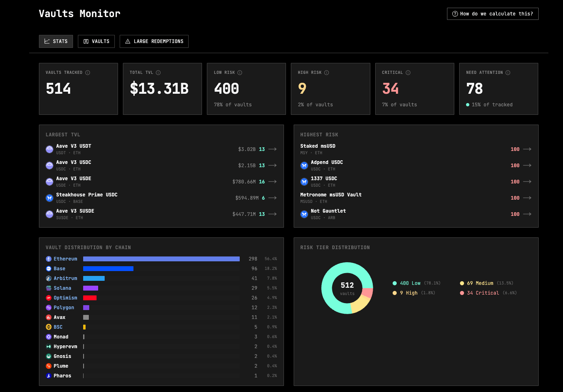Click the Base chain icon
Viewport: 563px width, 392px height.
[49, 269]
